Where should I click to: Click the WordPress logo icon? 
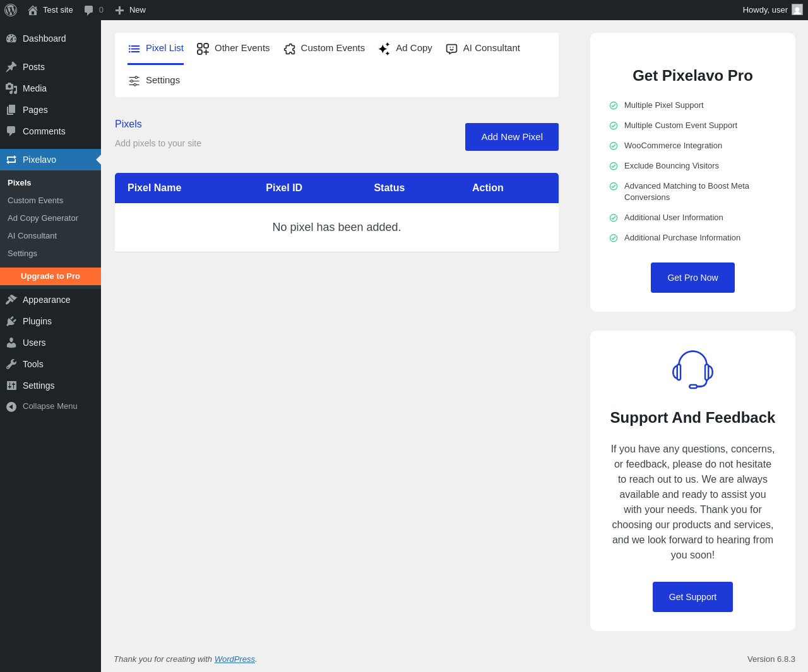[11, 10]
